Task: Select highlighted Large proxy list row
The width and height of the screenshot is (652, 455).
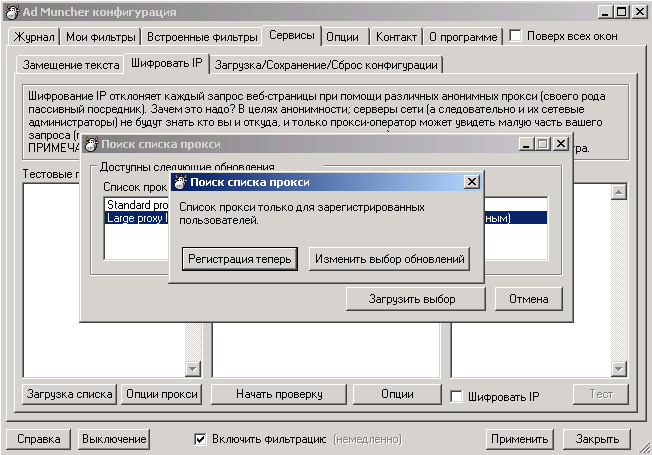Action: pos(137,218)
